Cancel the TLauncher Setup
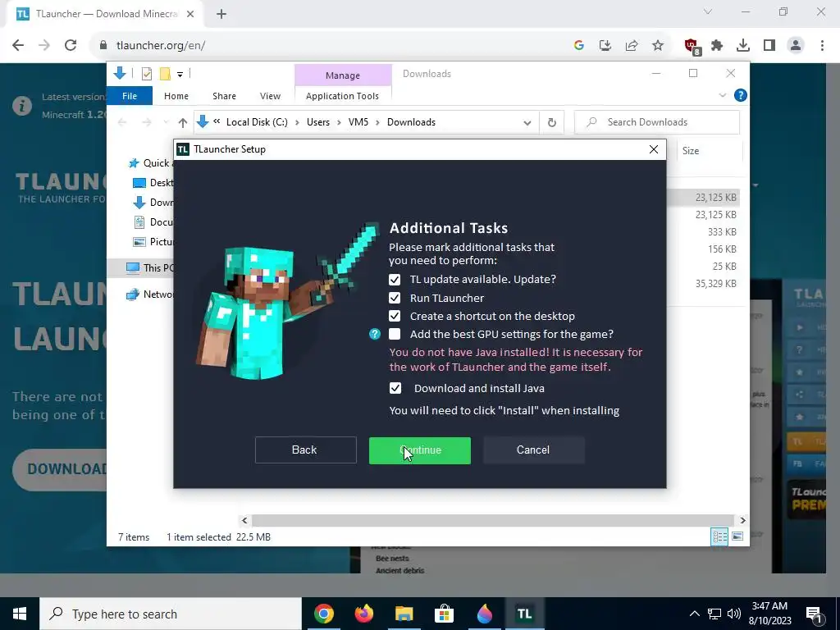The image size is (840, 630). pyautogui.click(x=533, y=450)
